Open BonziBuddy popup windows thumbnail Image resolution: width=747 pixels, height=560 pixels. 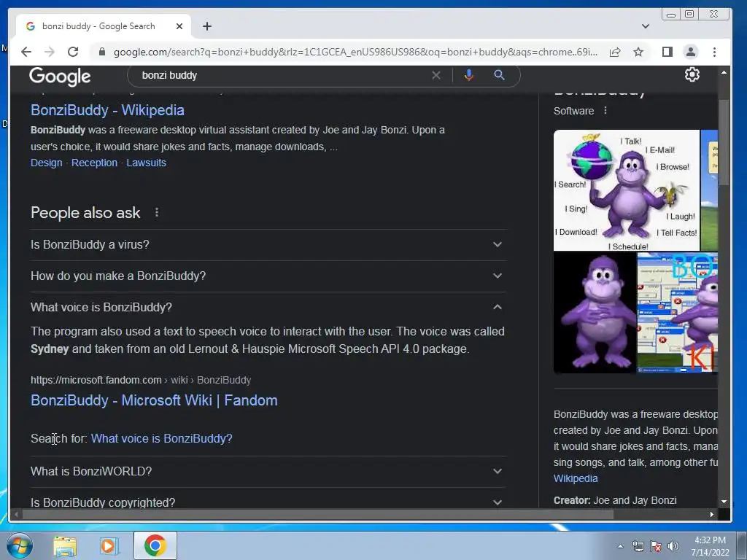click(678, 312)
